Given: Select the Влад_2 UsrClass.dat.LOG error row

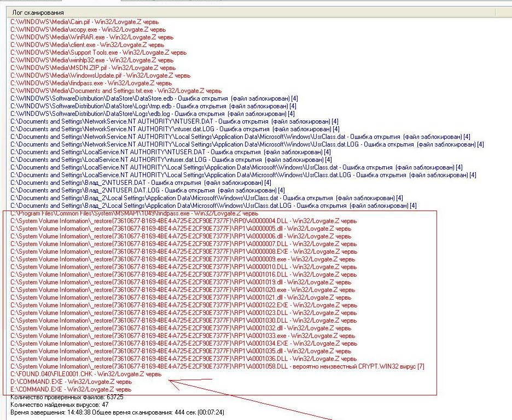Looking at the screenshot, I should point(213,206).
